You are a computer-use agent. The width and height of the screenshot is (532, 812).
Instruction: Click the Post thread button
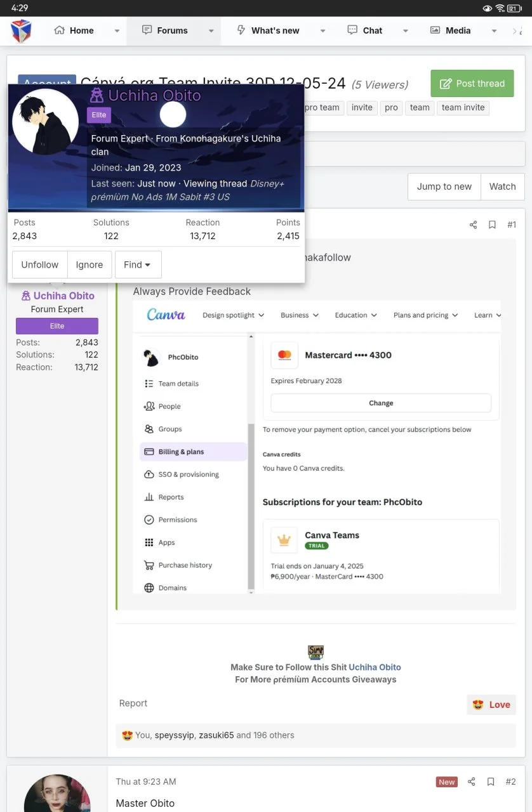pos(472,83)
